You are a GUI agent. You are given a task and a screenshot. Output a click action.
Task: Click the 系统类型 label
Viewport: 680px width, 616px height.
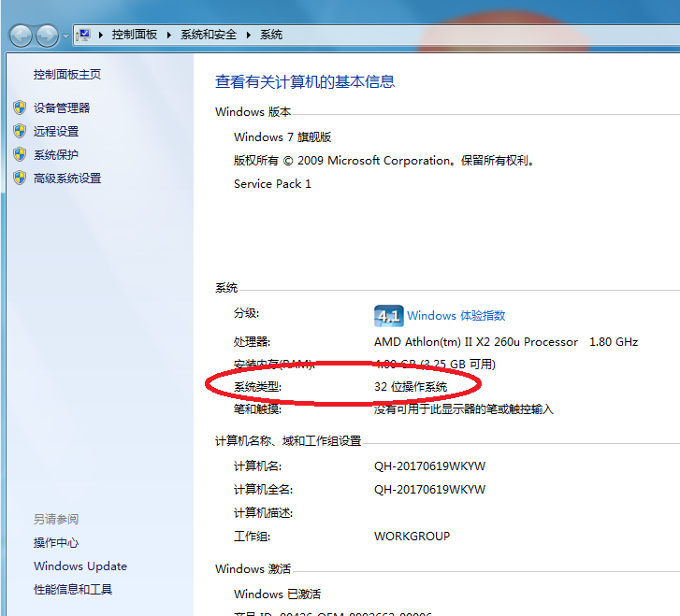click(257, 387)
